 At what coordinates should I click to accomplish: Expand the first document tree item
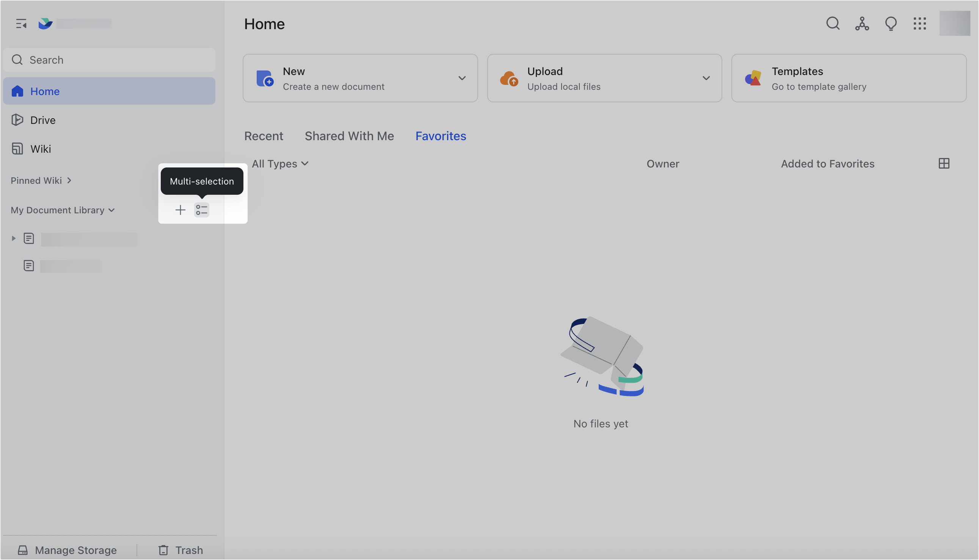point(14,238)
